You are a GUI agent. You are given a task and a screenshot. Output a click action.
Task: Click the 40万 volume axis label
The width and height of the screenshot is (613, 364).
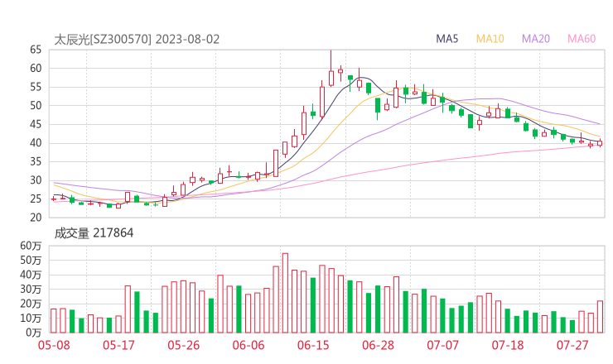[31, 275]
